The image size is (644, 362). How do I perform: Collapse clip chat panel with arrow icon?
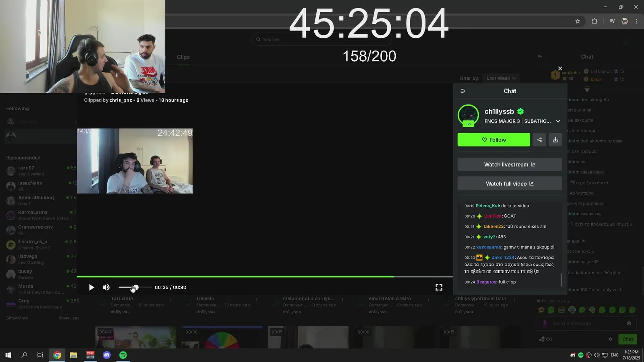point(463,91)
